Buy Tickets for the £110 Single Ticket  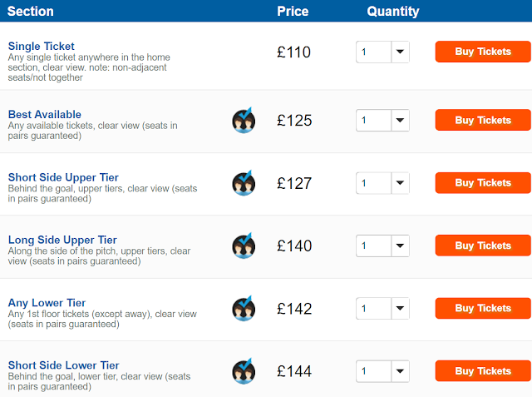(x=483, y=52)
